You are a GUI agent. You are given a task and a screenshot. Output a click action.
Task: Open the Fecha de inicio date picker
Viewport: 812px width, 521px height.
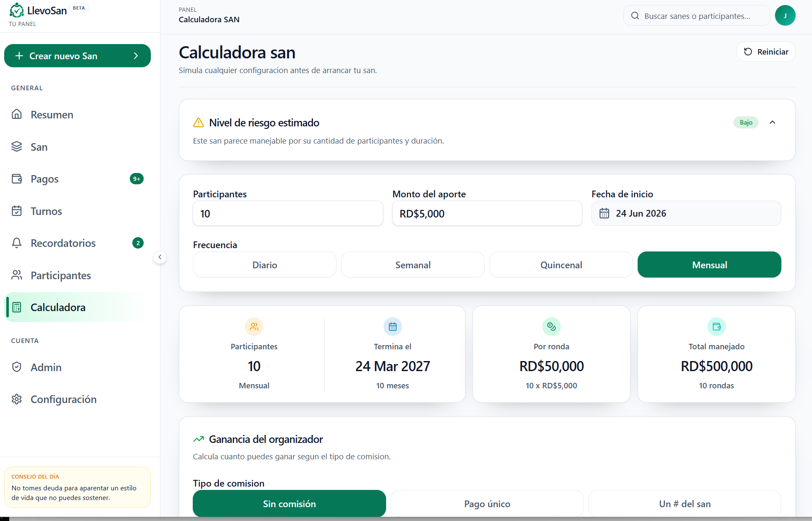point(686,213)
